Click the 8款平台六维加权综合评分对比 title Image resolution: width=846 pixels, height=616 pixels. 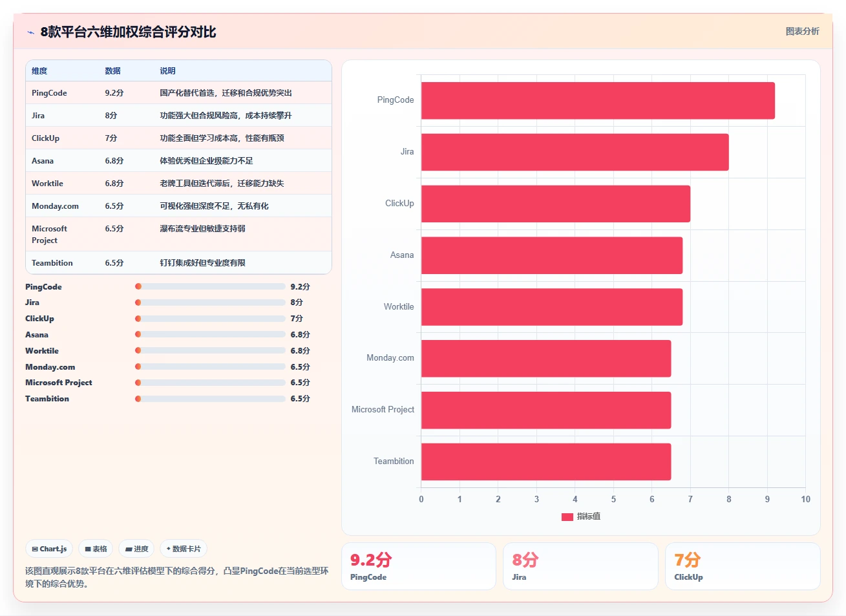coord(128,32)
